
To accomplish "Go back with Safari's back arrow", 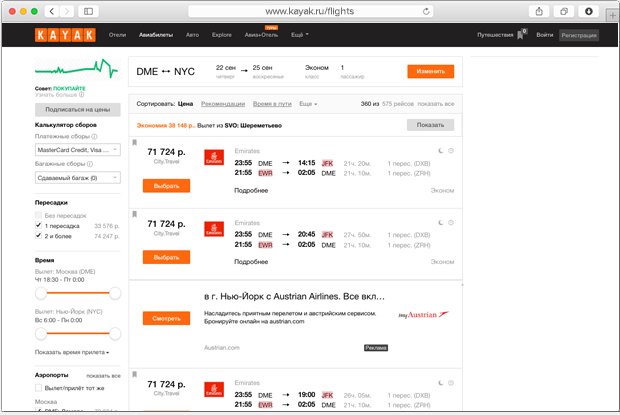I will pyautogui.click(x=52, y=11).
